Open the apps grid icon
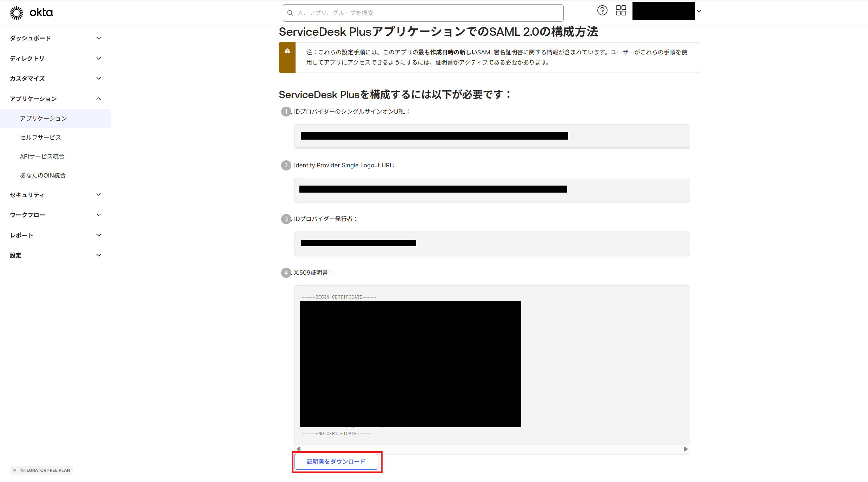Viewport: 868px width, 482px height. pyautogui.click(x=621, y=11)
